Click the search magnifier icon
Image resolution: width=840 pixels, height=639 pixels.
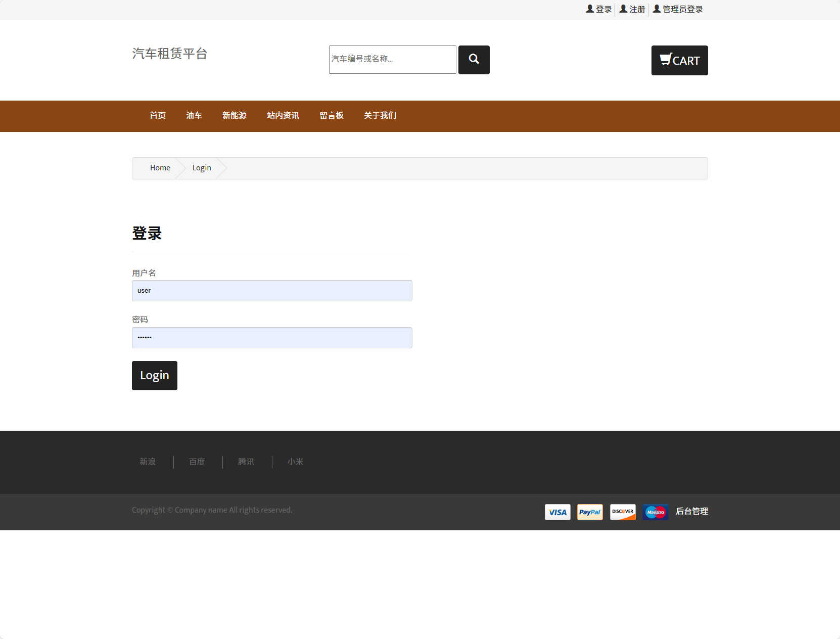(x=473, y=59)
